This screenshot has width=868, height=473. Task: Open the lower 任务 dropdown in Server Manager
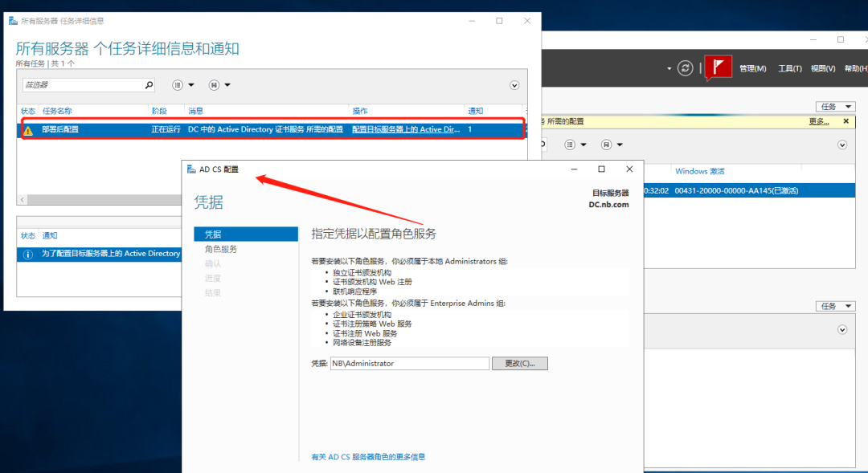835,306
